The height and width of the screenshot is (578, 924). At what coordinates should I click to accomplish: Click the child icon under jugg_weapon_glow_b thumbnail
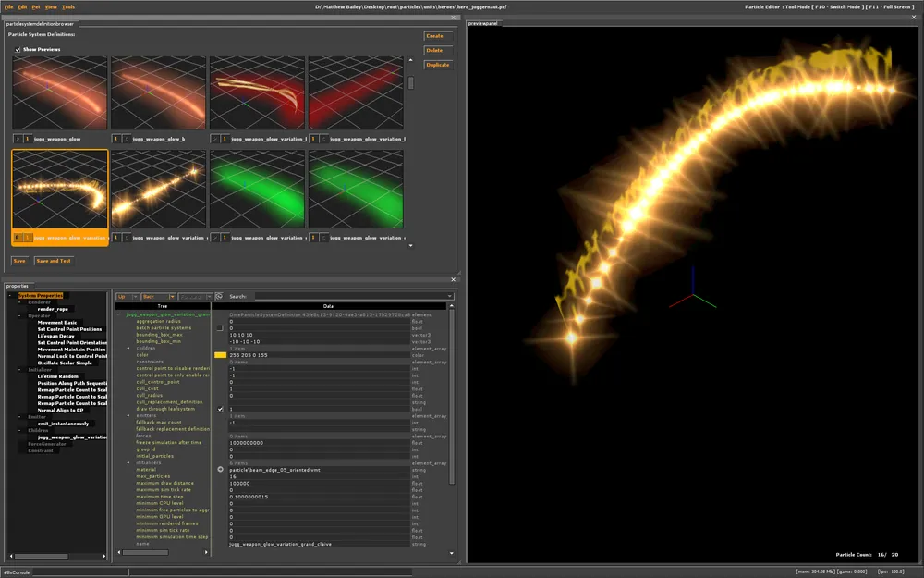(127, 139)
